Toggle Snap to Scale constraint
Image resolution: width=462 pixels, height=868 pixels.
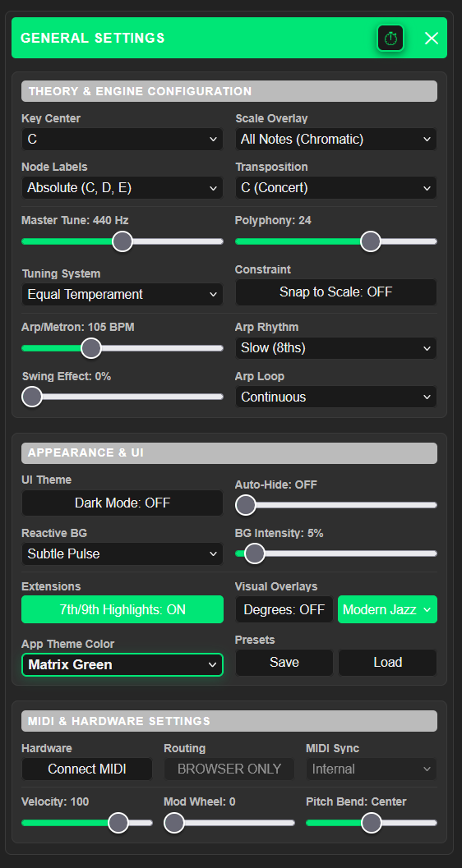335,292
